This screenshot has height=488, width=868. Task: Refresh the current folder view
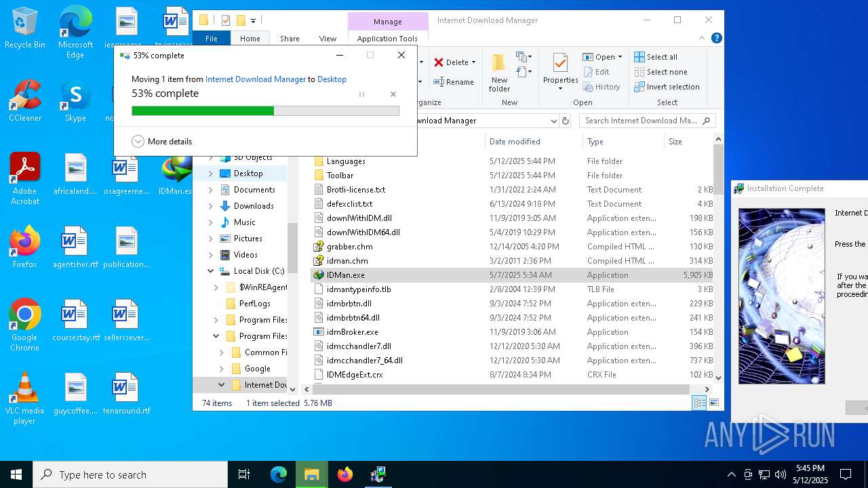point(567,121)
